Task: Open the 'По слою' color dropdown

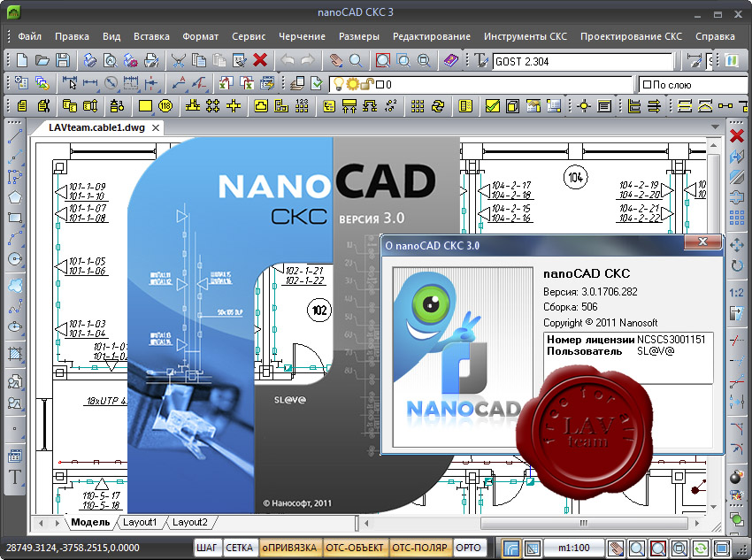Action: (x=694, y=84)
